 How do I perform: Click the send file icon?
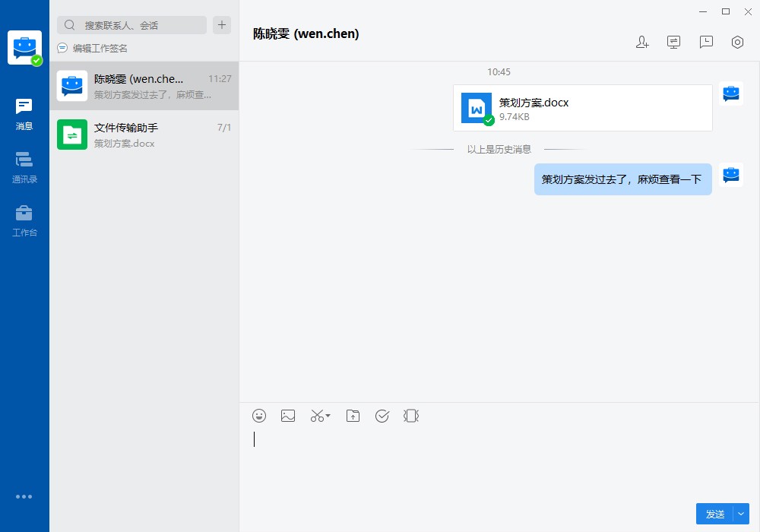pyautogui.click(x=353, y=416)
